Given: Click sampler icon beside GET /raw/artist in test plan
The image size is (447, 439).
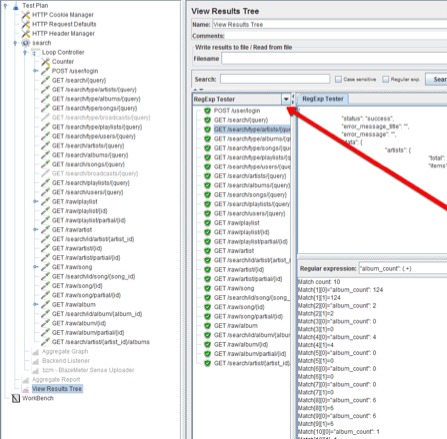Looking at the screenshot, I should [x=46, y=230].
